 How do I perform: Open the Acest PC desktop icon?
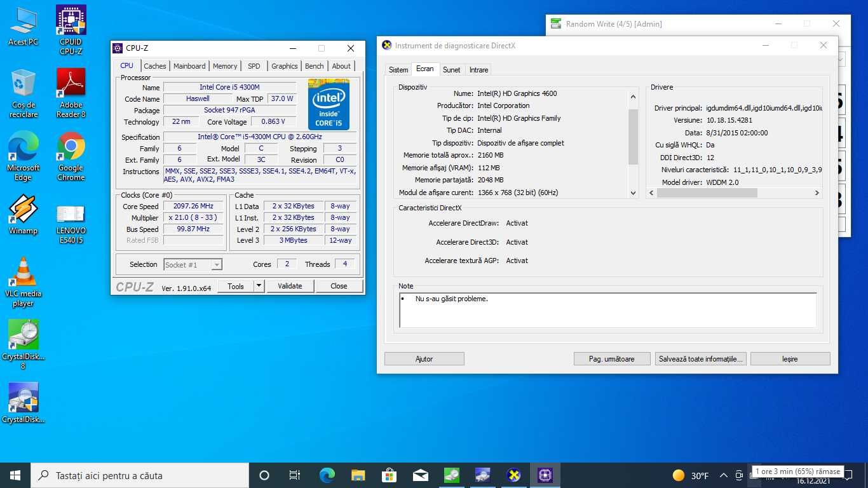pos(23,26)
